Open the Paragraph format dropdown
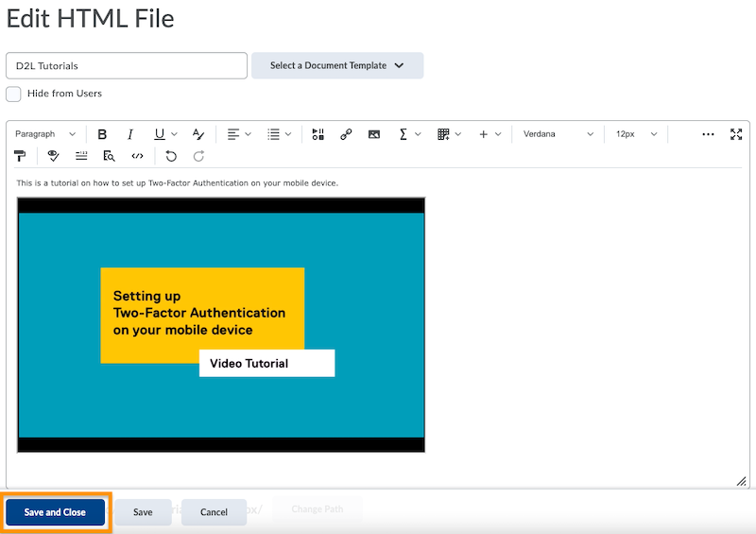756x534 pixels. point(45,134)
